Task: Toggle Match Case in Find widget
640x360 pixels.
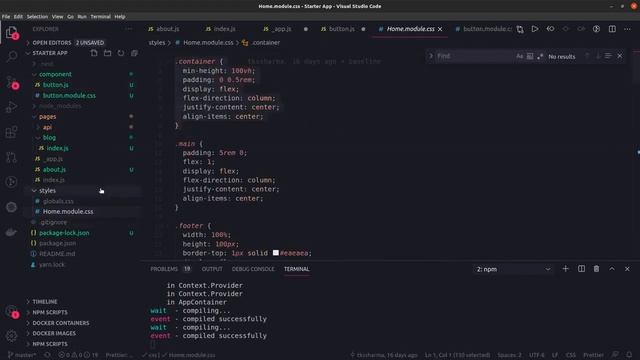Action: pyautogui.click(x=519, y=56)
